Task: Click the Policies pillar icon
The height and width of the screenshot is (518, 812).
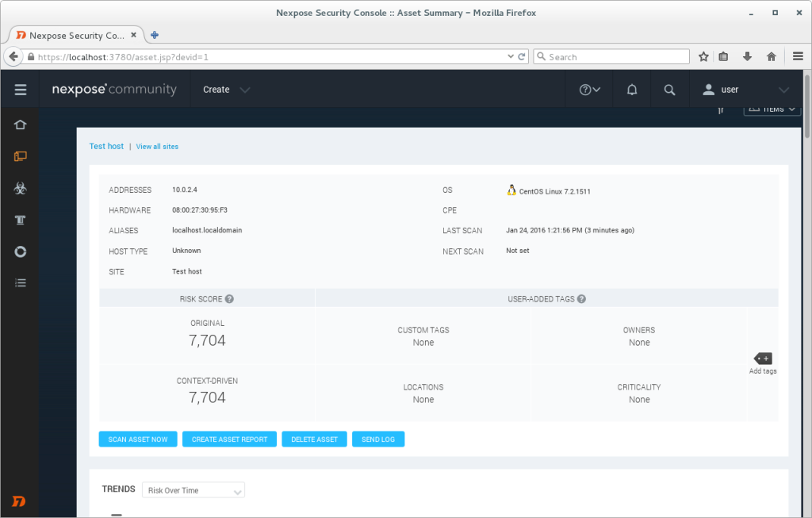Action: [x=20, y=220]
